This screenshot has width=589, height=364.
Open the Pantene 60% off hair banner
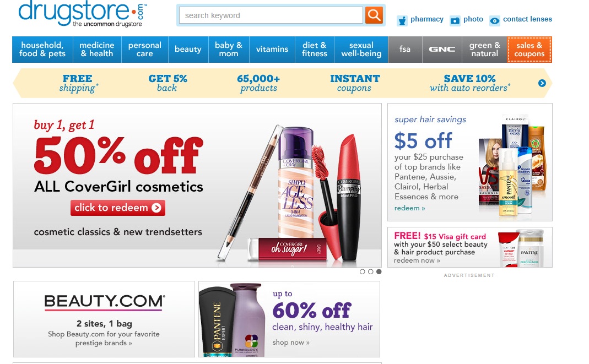[x=289, y=319]
